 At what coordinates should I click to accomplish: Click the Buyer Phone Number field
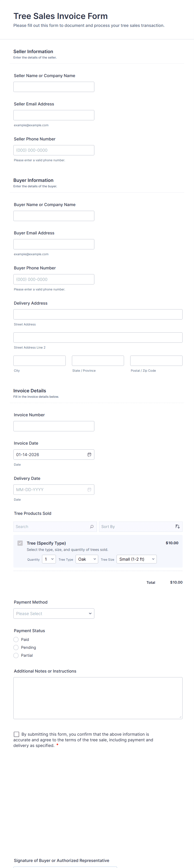(x=54, y=279)
